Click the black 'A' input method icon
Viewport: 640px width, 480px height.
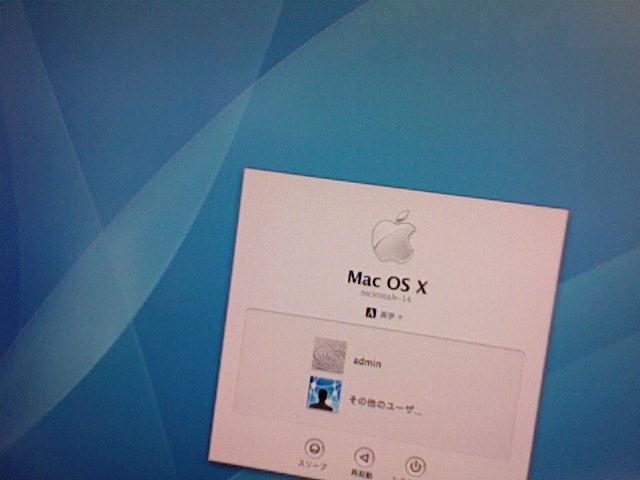point(371,313)
